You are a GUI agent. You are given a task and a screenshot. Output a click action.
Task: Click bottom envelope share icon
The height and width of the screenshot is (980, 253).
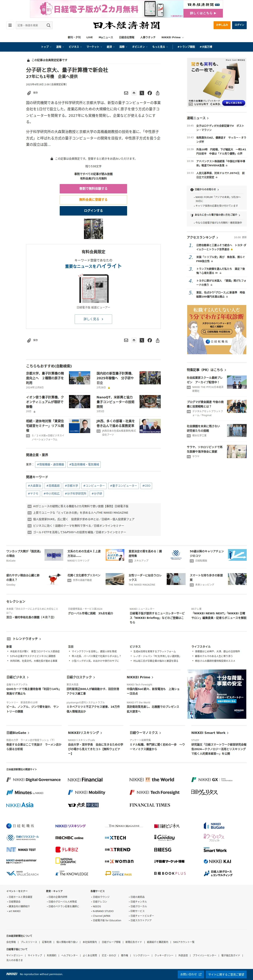(126, 340)
